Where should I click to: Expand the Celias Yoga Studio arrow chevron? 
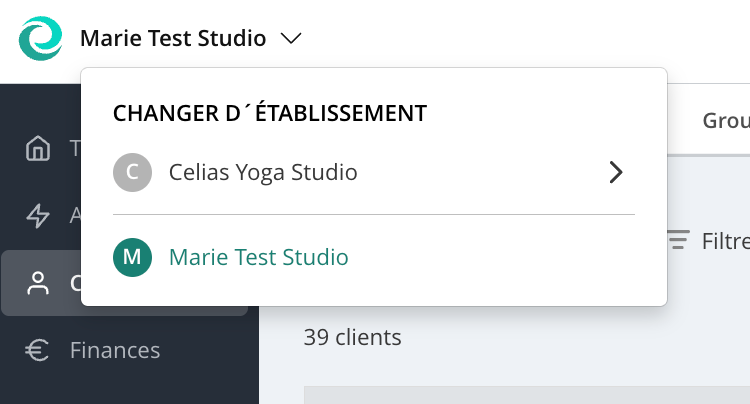616,172
